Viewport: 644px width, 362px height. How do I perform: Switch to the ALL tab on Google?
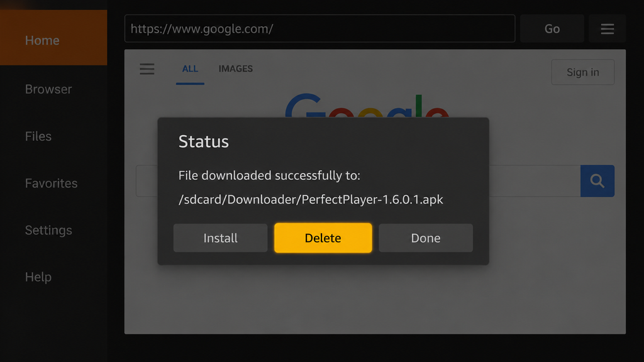pyautogui.click(x=190, y=69)
